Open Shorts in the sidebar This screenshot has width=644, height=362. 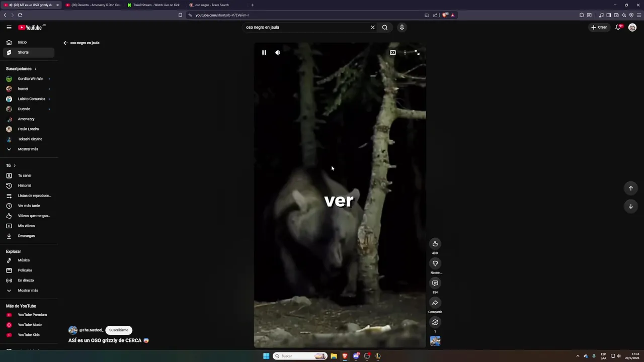point(28,52)
